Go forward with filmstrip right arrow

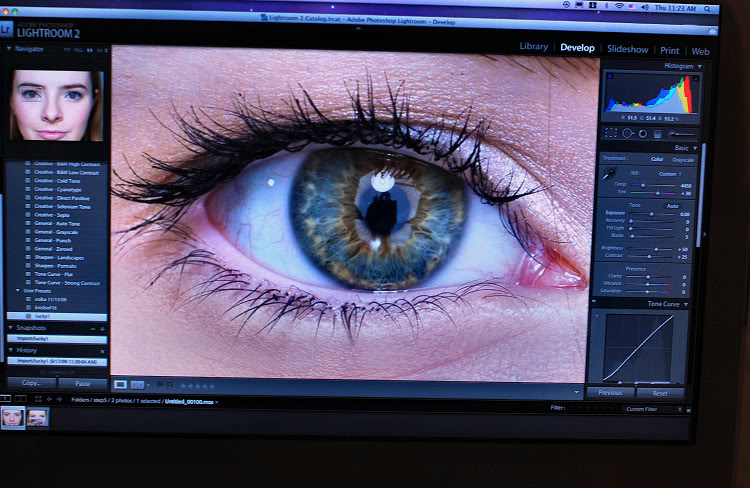pyautogui.click(x=59, y=399)
